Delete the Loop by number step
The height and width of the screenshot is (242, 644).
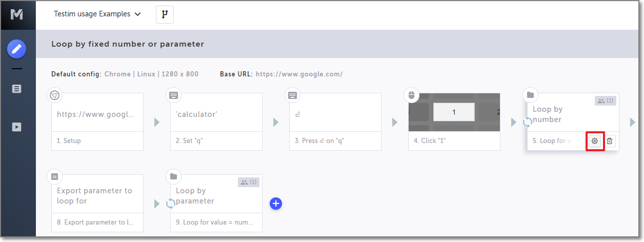click(x=610, y=141)
